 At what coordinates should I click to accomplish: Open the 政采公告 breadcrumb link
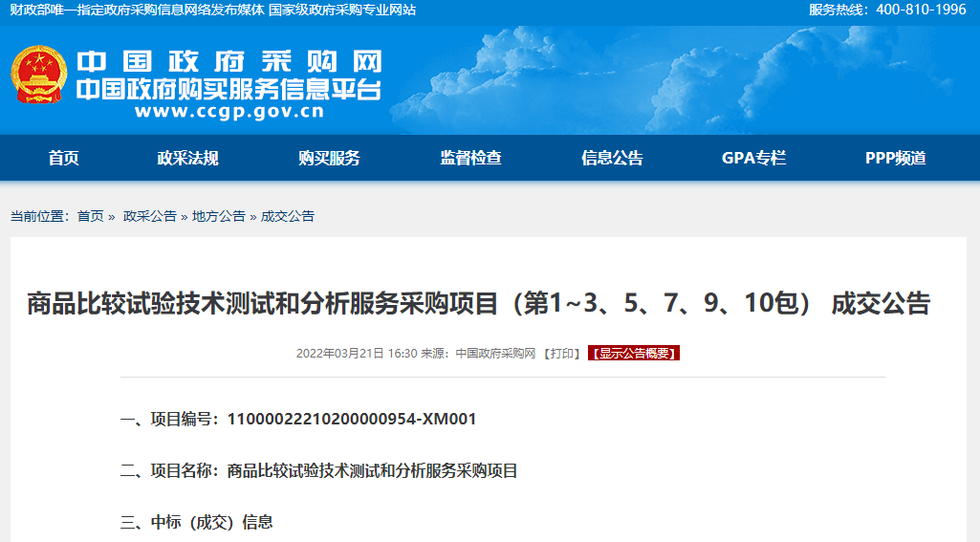pyautogui.click(x=149, y=216)
